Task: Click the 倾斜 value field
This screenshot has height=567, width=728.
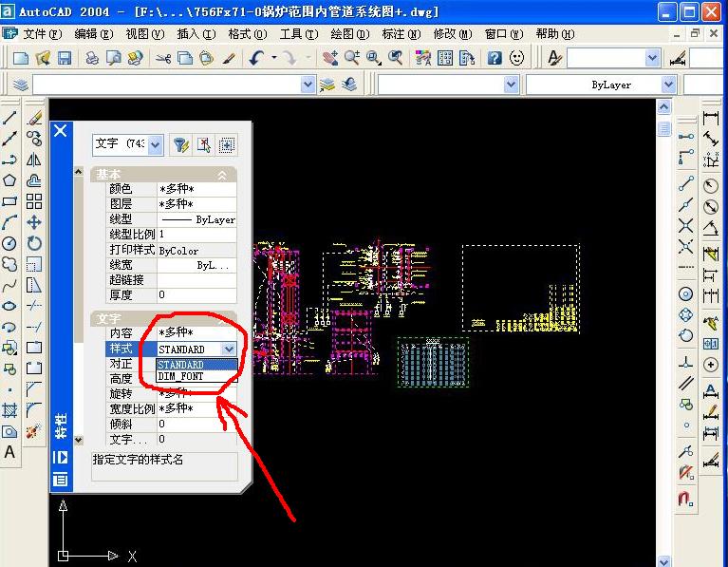Action: 196,424
